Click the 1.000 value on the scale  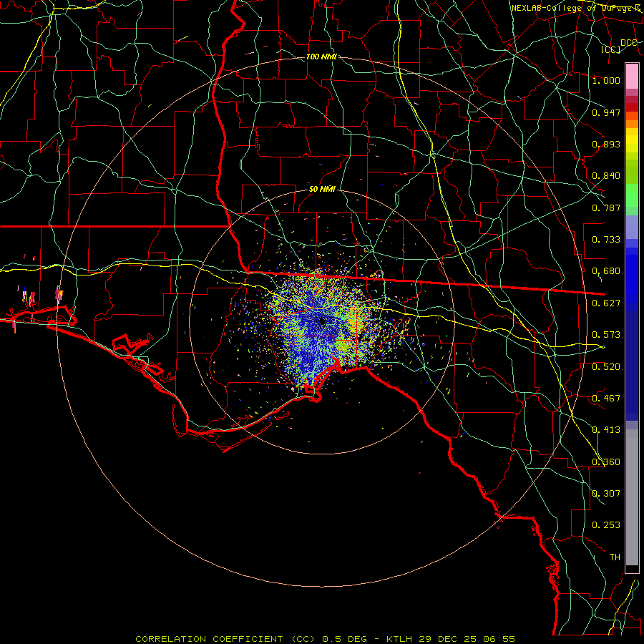pos(606,80)
